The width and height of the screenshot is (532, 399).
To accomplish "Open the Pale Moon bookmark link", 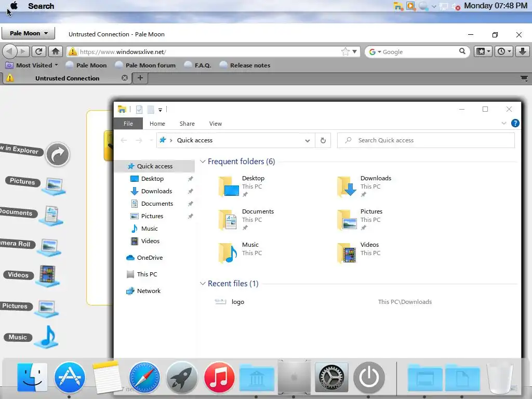I will pyautogui.click(x=86, y=65).
